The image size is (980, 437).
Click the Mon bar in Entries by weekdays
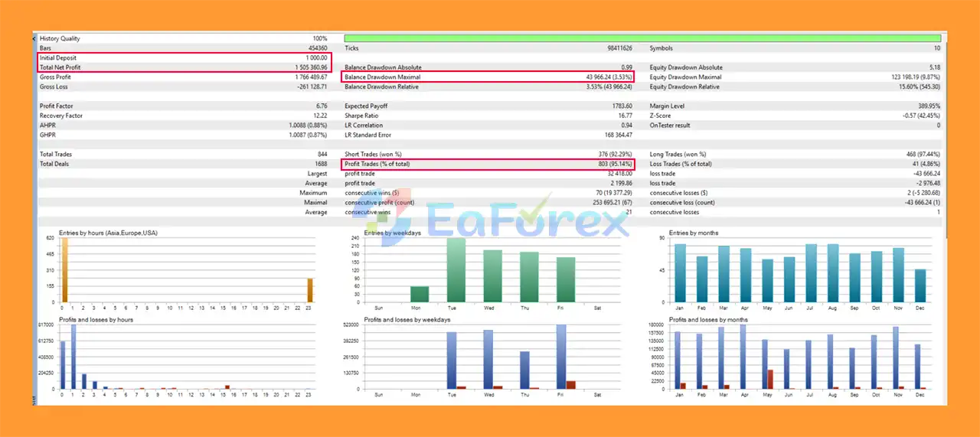tap(420, 294)
